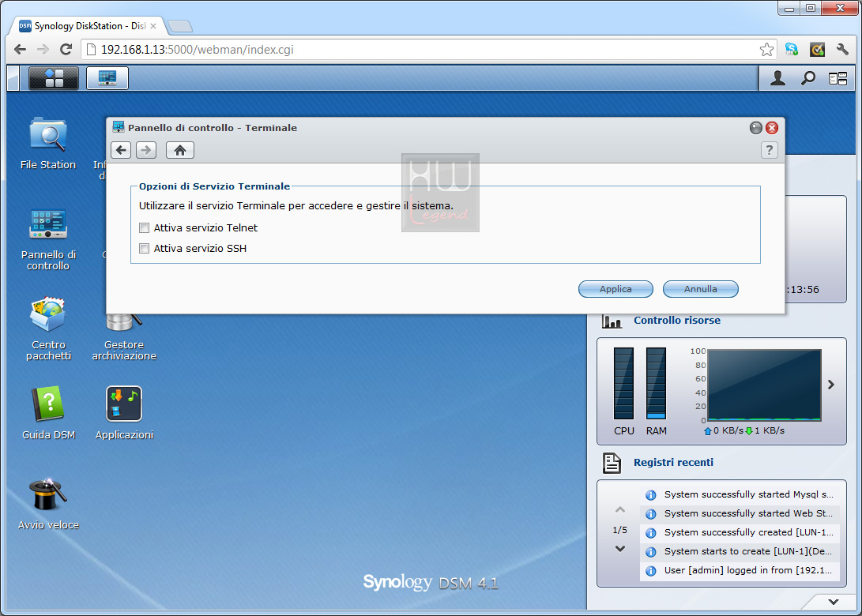Open a new browser tab
862x616 pixels.
click(180, 26)
